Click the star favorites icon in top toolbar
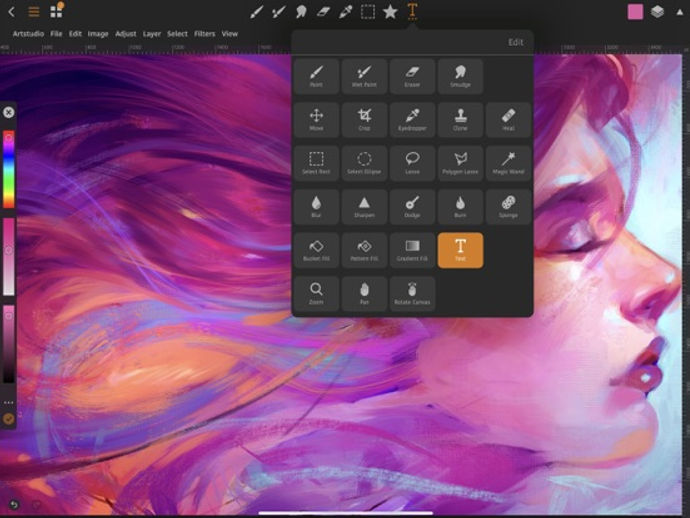690x518 pixels. tap(390, 12)
